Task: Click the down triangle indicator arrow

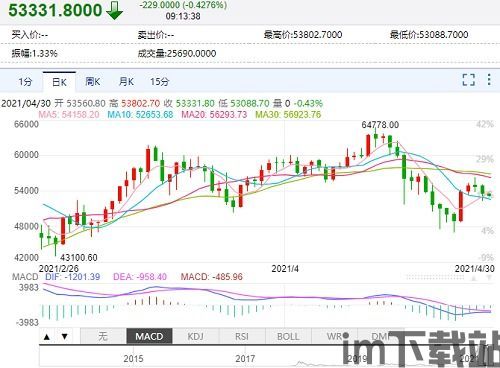Action: pyautogui.click(x=65, y=337)
